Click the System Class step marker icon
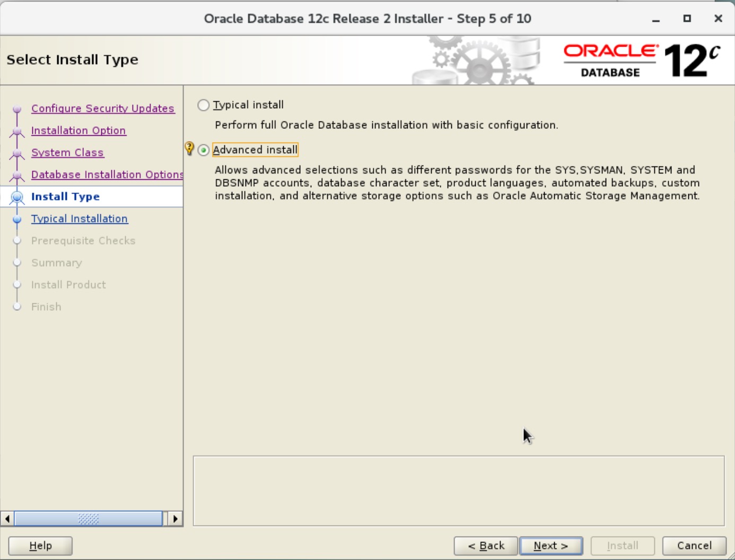The height and width of the screenshot is (560, 735). click(17, 154)
